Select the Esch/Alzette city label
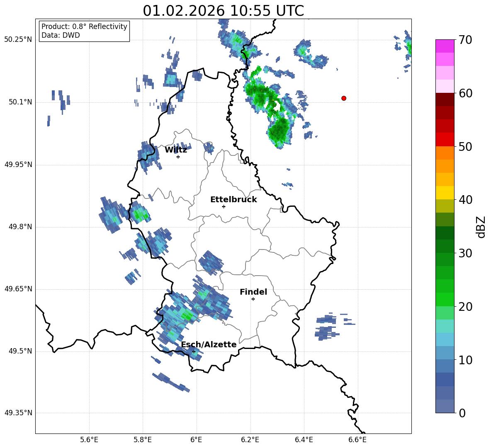Viewport: 491px width, 448px height. pos(209,344)
